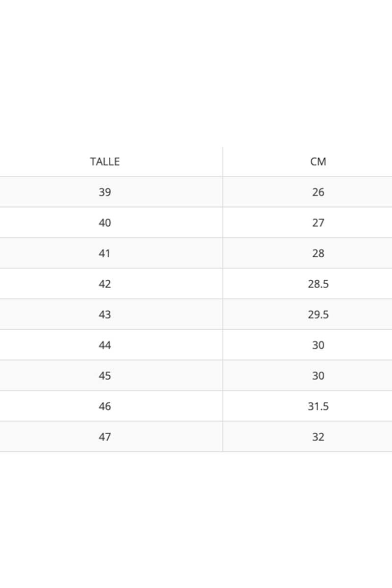
Task: Click the 32 cm measurement cell
Action: pos(318,437)
